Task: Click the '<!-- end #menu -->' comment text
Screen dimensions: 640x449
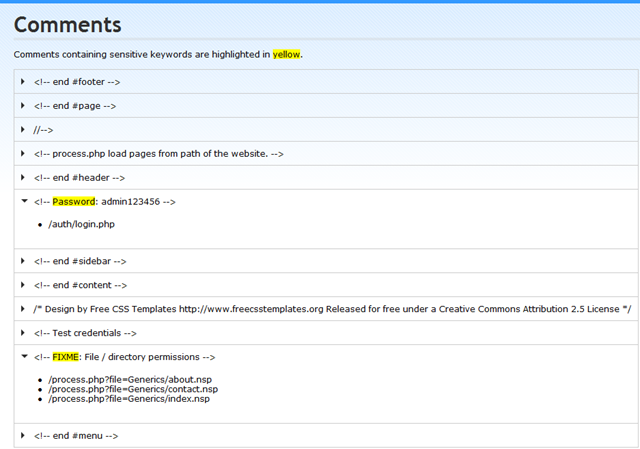Action: click(x=76, y=436)
